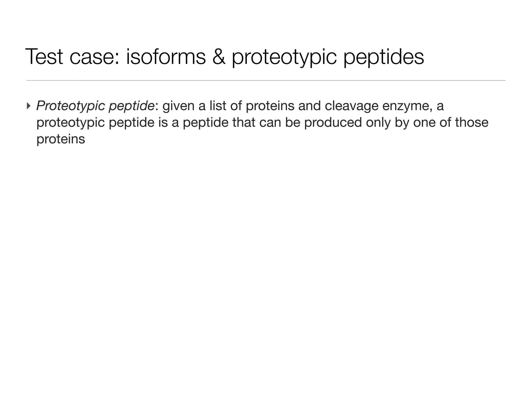Click the word "case:" in the title
This screenshot has width=532, height=399.
point(95,57)
